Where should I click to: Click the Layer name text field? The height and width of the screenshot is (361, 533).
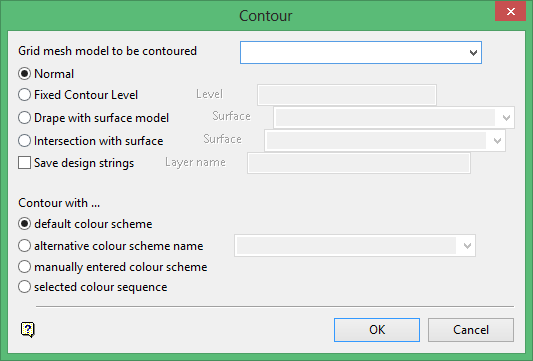pyautogui.click(x=359, y=163)
